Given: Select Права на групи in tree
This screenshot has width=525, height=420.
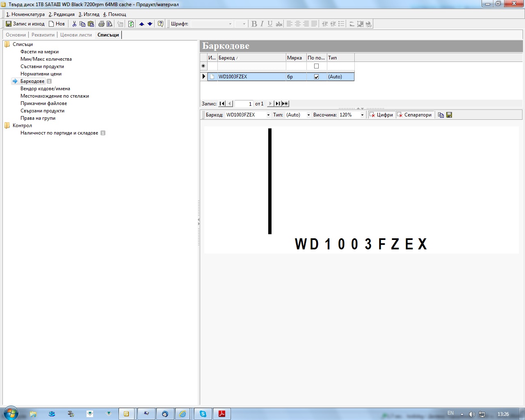Looking at the screenshot, I should pyautogui.click(x=38, y=118).
